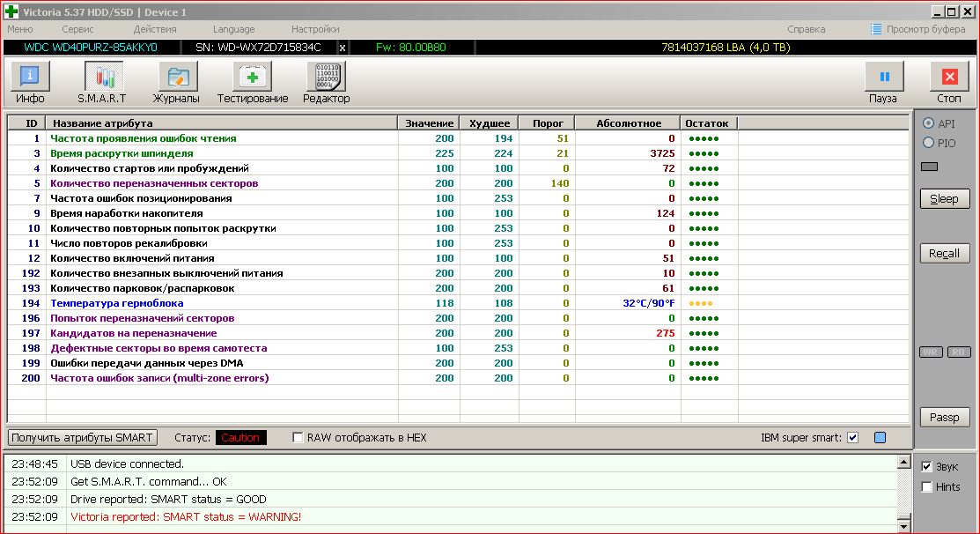The height and width of the screenshot is (534, 980).
Task: Click the green Victoria cross title icon
Action: pos(11,11)
